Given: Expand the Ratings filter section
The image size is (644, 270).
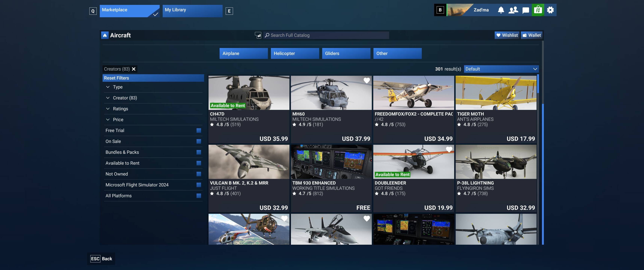Looking at the screenshot, I should (120, 109).
